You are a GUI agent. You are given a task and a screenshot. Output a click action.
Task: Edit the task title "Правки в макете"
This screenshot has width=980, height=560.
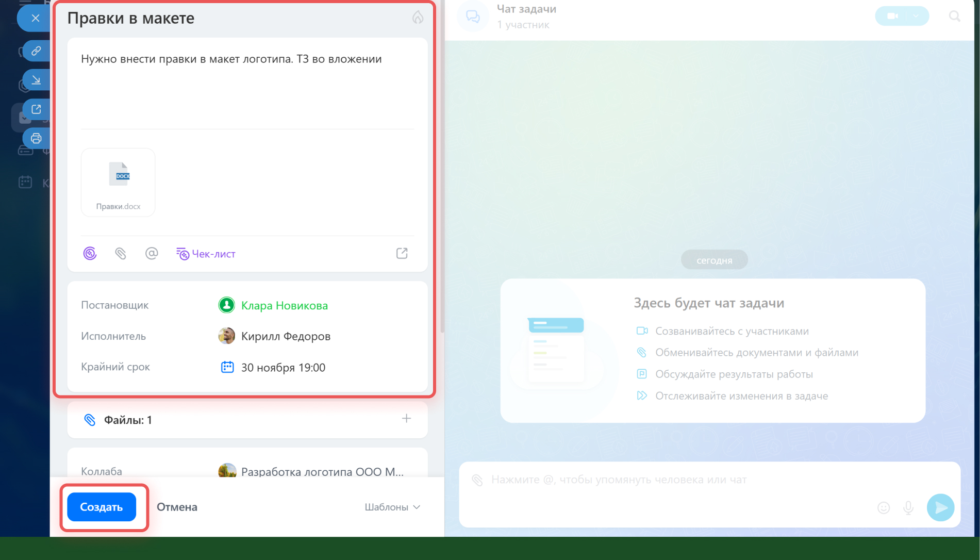[x=131, y=18]
